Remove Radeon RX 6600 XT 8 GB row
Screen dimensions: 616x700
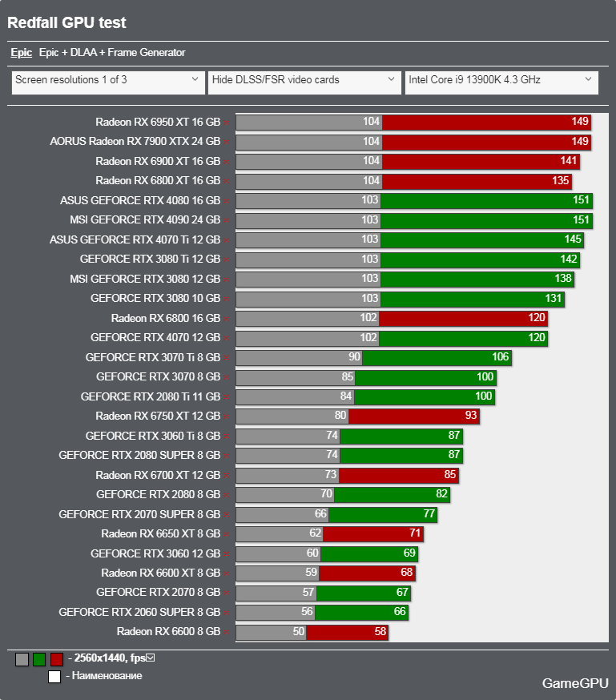click(x=227, y=574)
